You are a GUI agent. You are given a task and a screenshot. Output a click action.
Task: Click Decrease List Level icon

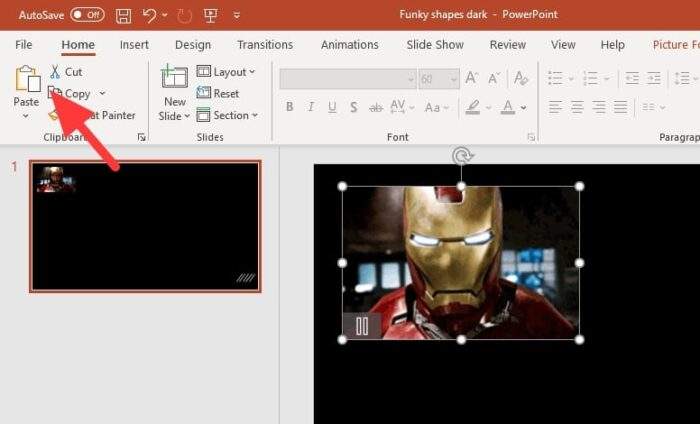(632, 79)
